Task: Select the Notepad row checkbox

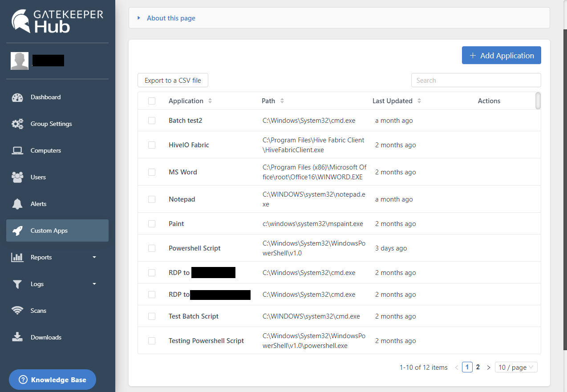Action: pos(152,199)
